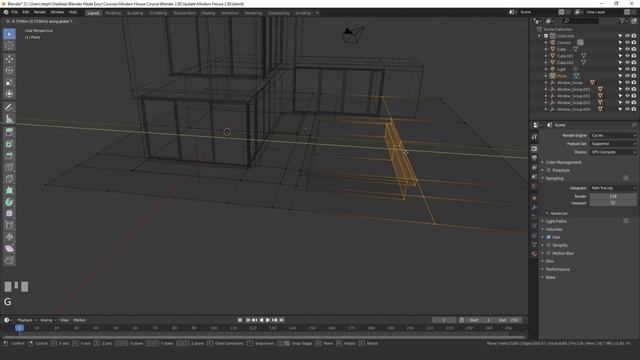Open the Modifiers wrench properties tab
Viewport: 640px width, 360px height.
(x=534, y=207)
